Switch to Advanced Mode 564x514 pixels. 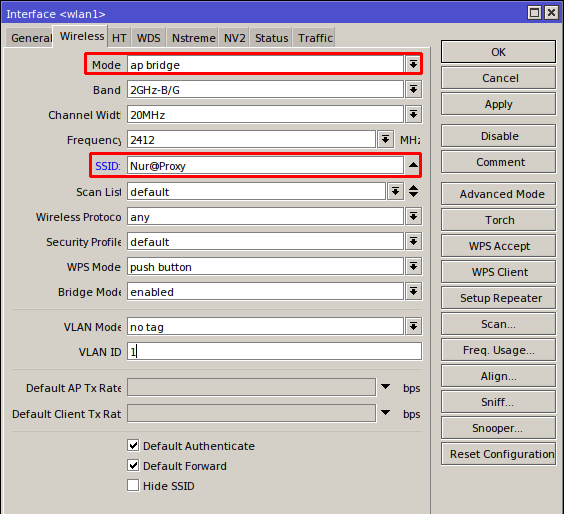(498, 194)
